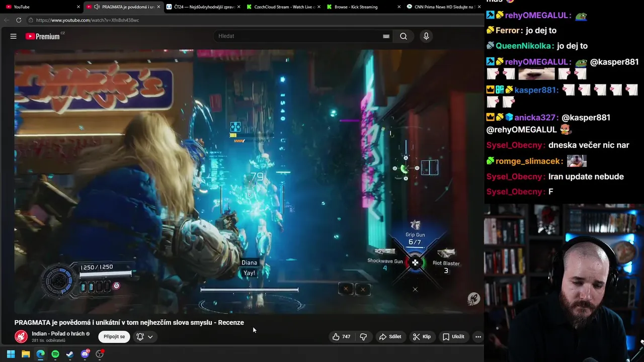Select the YouTube URL in address bar

tap(88, 20)
